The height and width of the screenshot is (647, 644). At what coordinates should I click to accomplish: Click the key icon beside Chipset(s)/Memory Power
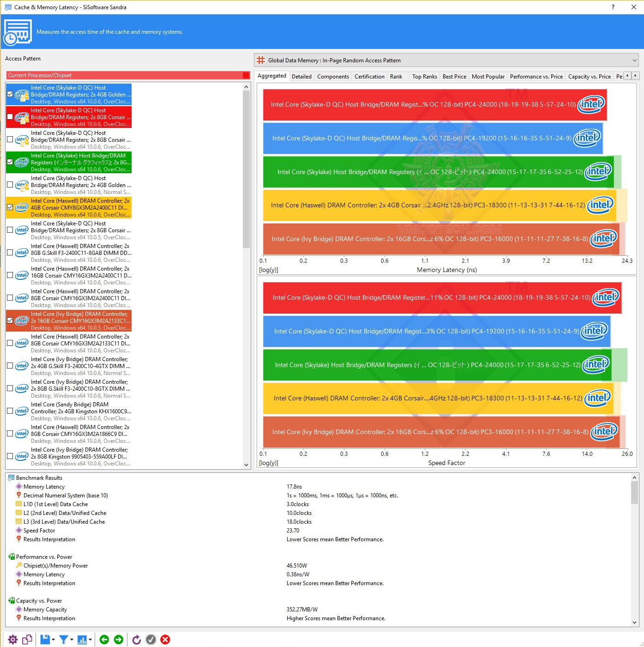(x=19, y=566)
